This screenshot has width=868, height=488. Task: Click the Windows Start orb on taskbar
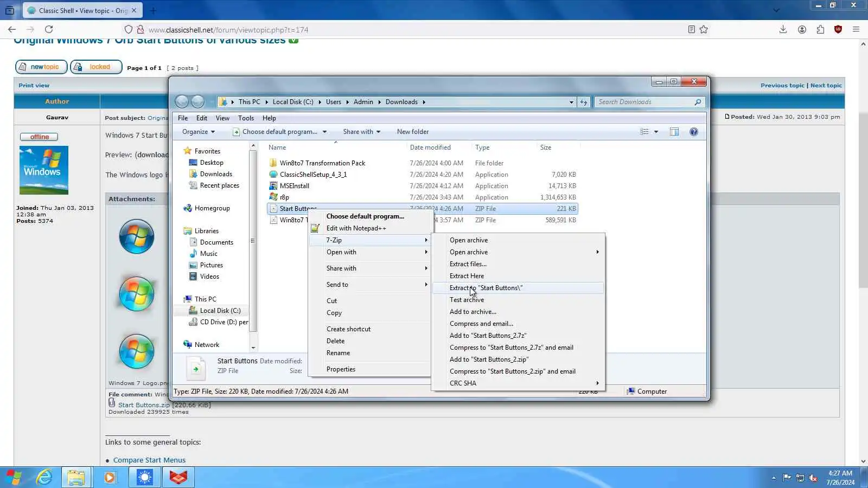pos(14,477)
